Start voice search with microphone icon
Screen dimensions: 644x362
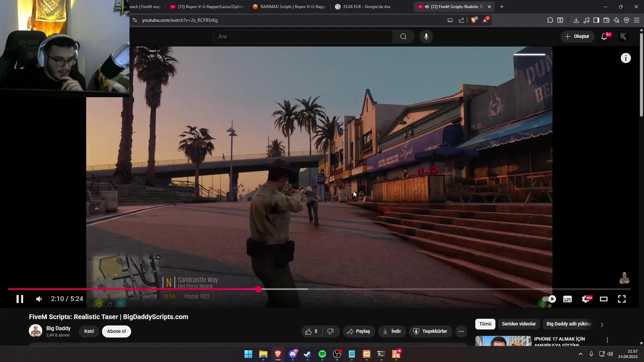tap(426, 36)
